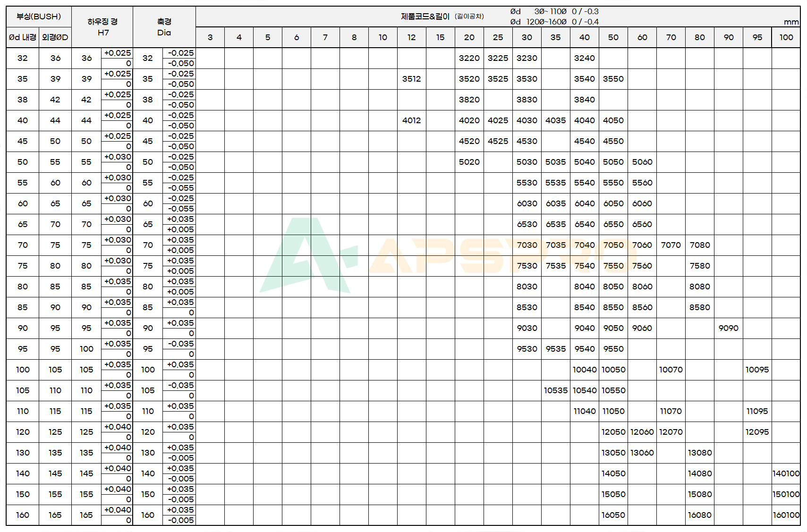The image size is (807, 532).
Task: Click the 제품코드&길이 header title
Action: (x=425, y=17)
